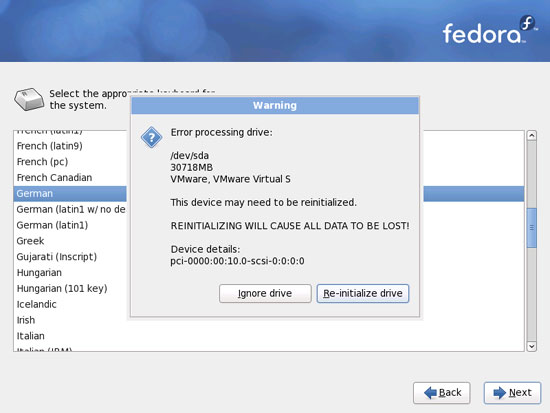Pick Icelandic keyboard layout
This screenshot has height=413, width=550.
point(36,304)
